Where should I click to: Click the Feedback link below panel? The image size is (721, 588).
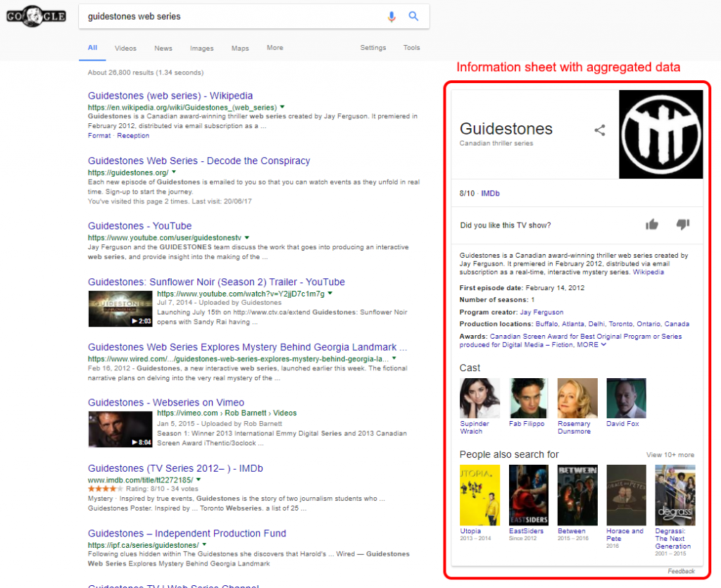[681, 571]
